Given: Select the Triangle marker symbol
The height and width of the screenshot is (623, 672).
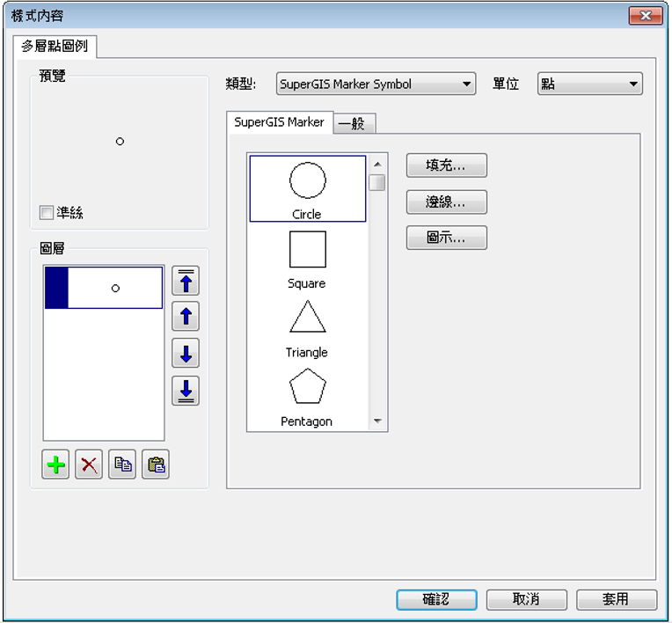Looking at the screenshot, I should [x=308, y=328].
